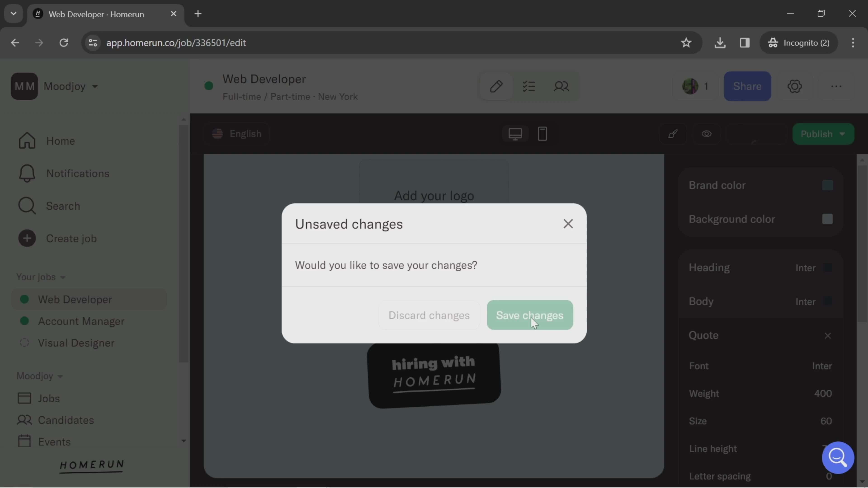Toggle eye/preview visibility icon
The height and width of the screenshot is (488, 868).
tap(706, 134)
